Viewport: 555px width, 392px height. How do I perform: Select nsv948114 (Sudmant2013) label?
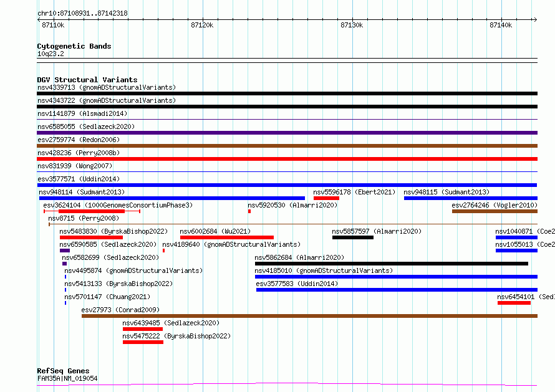tap(82, 192)
